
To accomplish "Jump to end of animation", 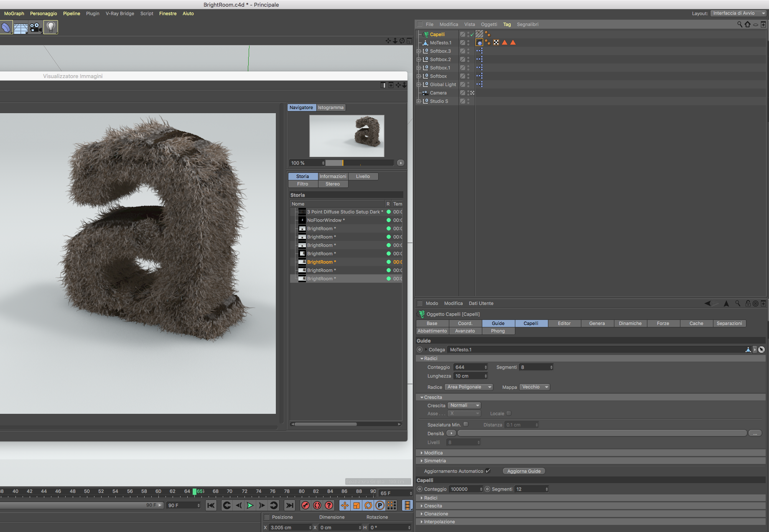I will [289, 506].
